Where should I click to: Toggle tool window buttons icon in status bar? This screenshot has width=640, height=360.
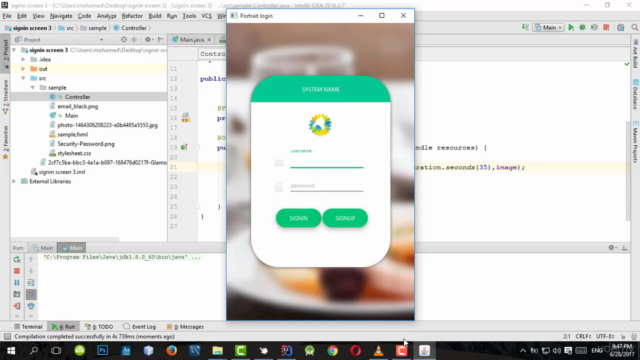coord(7,336)
